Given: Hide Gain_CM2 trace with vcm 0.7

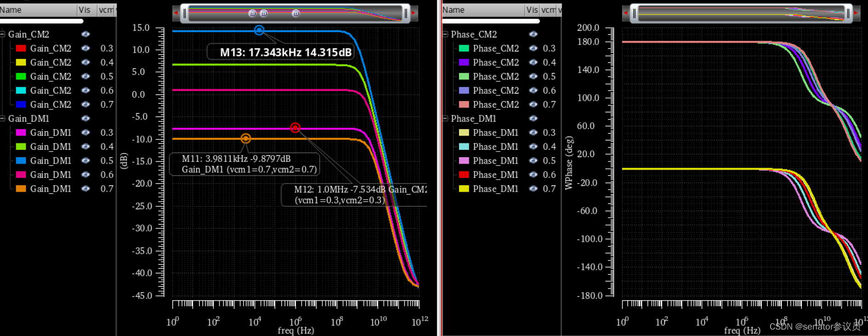Looking at the screenshot, I should tap(85, 104).
